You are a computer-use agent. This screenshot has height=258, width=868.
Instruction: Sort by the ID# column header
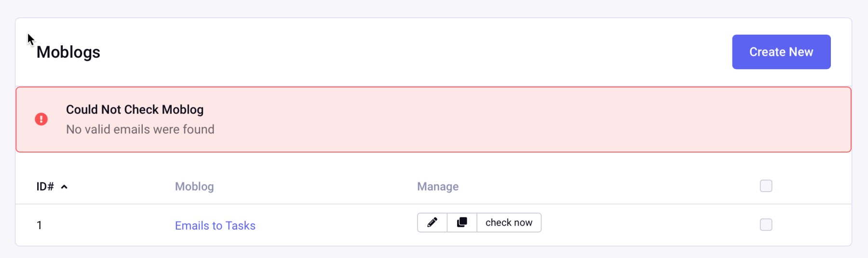pyautogui.click(x=45, y=187)
